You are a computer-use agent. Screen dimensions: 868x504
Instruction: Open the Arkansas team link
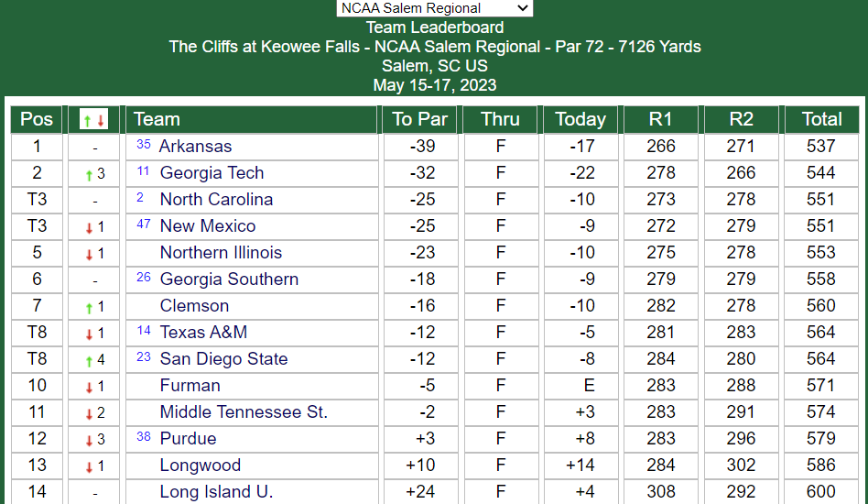point(195,147)
